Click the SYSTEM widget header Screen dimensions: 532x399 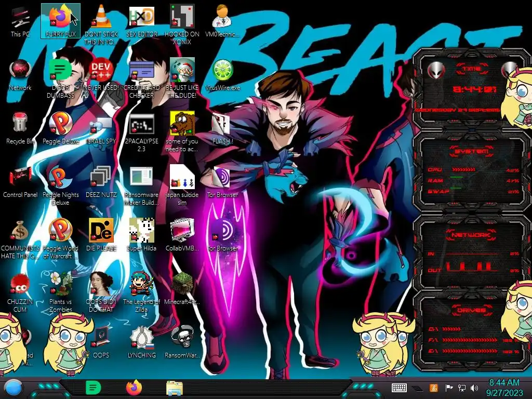472,151
